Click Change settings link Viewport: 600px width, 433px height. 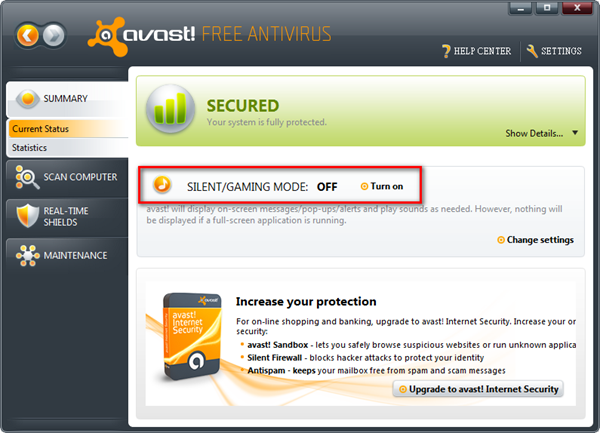pos(535,240)
